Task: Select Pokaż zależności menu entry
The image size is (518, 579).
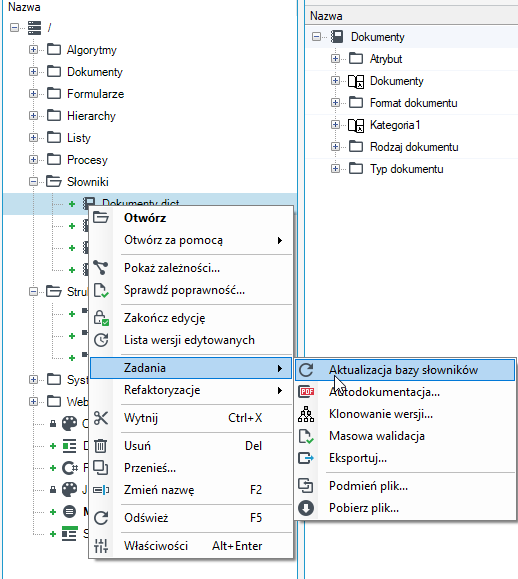Action: pyautogui.click(x=191, y=268)
